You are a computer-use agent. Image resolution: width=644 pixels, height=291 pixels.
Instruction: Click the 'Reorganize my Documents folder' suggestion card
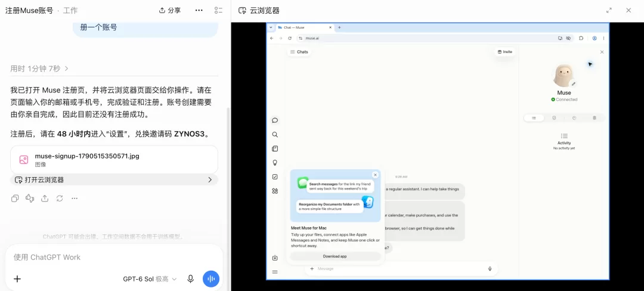(x=330, y=206)
